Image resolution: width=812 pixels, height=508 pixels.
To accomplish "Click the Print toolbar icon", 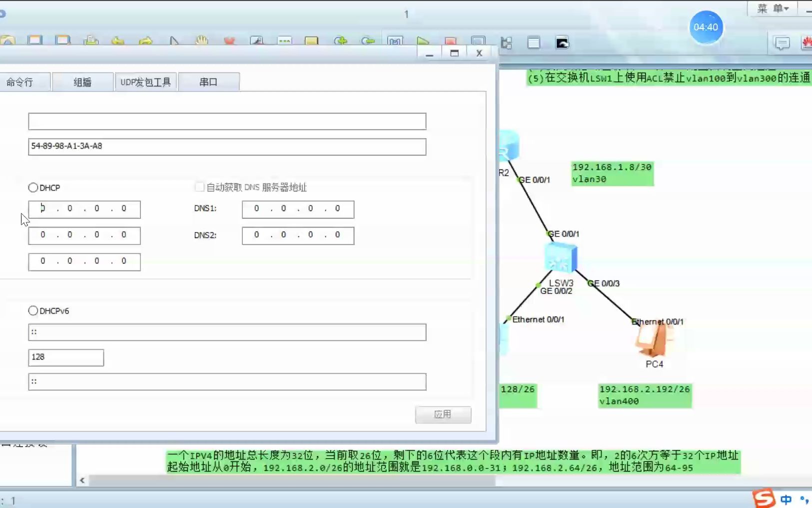I will [90, 40].
